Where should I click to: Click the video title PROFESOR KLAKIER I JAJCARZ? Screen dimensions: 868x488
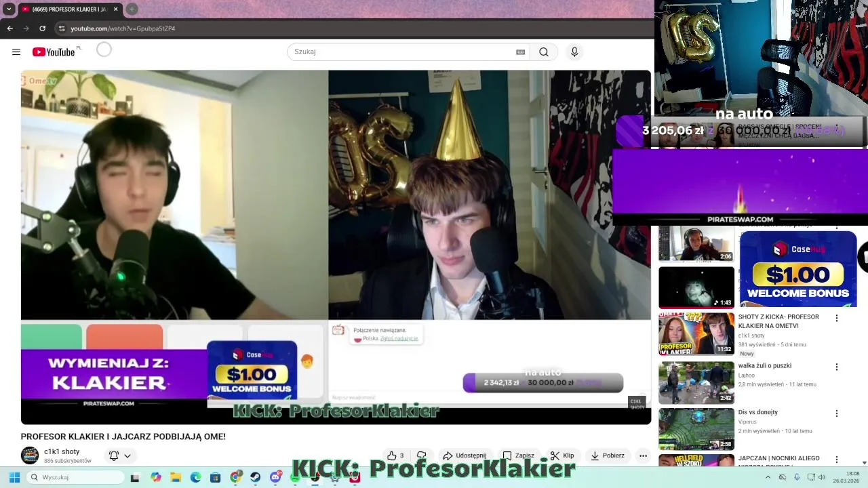123,436
